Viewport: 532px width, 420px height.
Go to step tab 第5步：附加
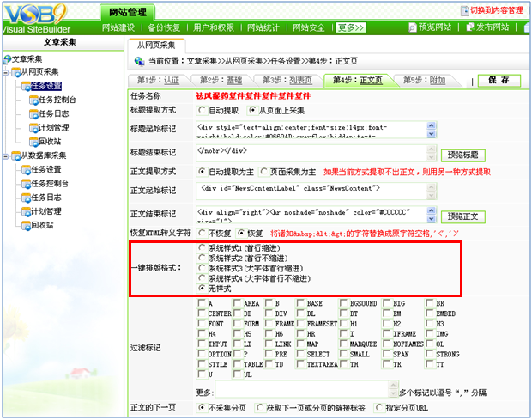[x=424, y=81]
